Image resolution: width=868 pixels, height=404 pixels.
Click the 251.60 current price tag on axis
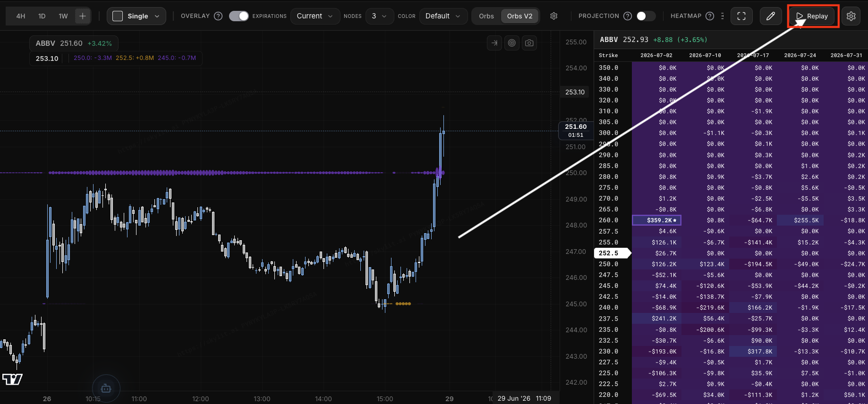pyautogui.click(x=576, y=130)
